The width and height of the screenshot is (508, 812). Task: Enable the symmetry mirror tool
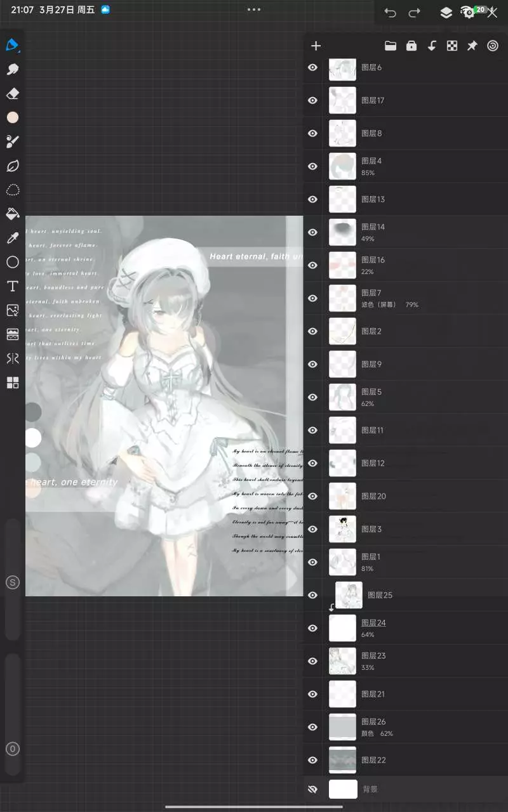click(13, 358)
